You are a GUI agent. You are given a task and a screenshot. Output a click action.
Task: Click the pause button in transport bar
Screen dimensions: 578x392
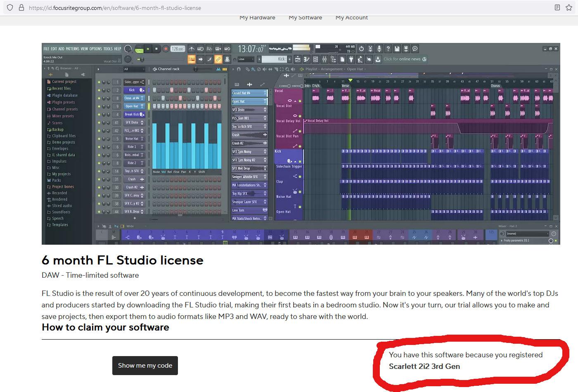(148, 49)
